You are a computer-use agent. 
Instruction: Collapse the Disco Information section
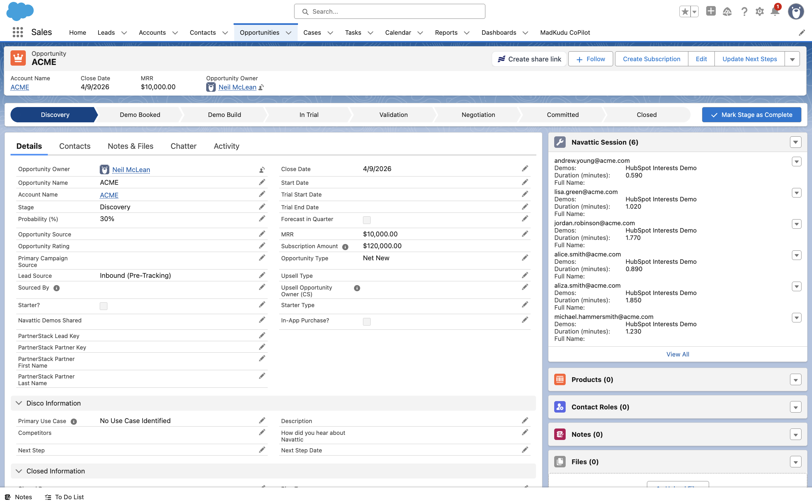(x=19, y=403)
